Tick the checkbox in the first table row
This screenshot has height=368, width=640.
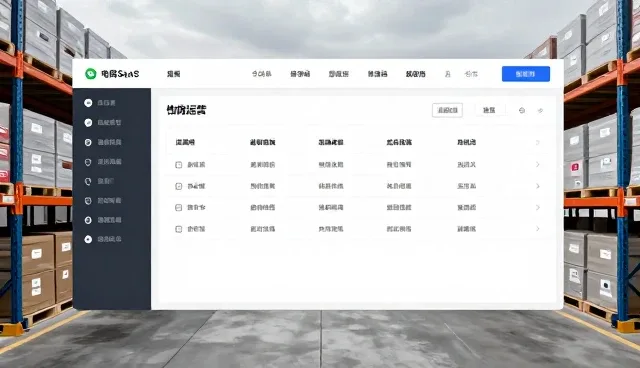(x=178, y=165)
